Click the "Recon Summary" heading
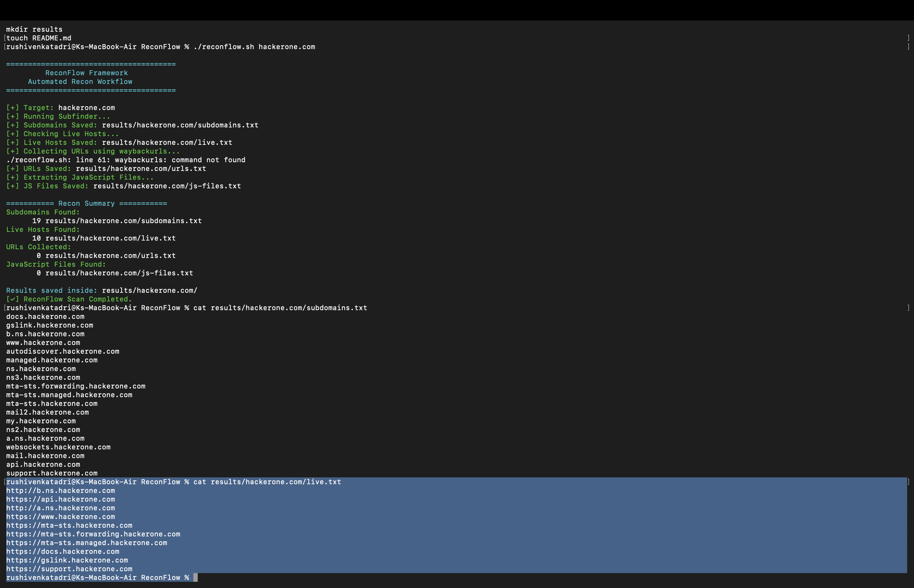The height and width of the screenshot is (588, 914). click(86, 204)
